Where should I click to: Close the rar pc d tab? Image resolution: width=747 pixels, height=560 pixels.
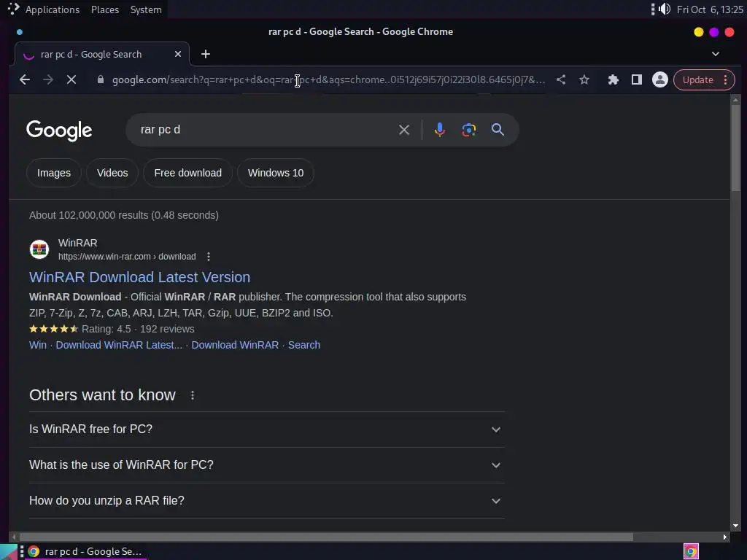178,54
